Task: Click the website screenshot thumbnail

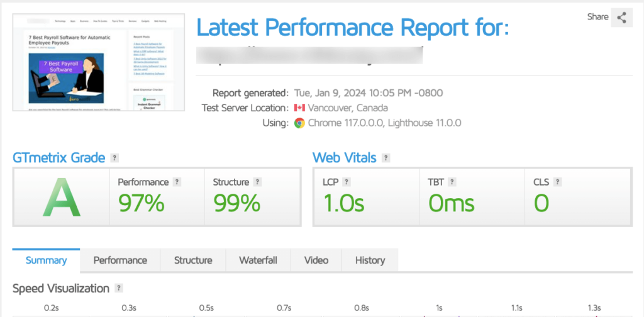Action: tap(104, 62)
